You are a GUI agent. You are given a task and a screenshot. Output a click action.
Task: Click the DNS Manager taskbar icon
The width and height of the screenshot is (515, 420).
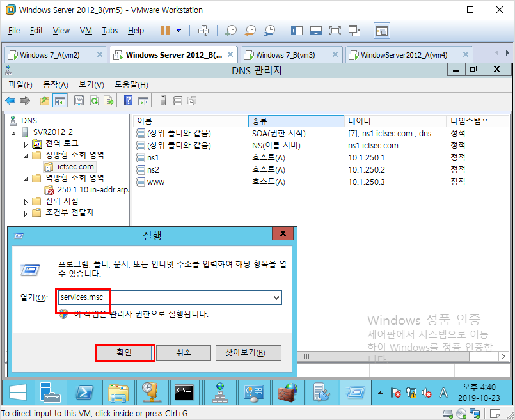coord(220,393)
